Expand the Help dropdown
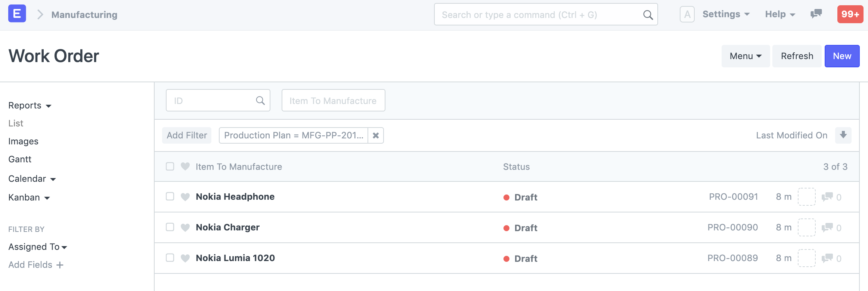This screenshot has height=291, width=868. pyautogui.click(x=780, y=14)
